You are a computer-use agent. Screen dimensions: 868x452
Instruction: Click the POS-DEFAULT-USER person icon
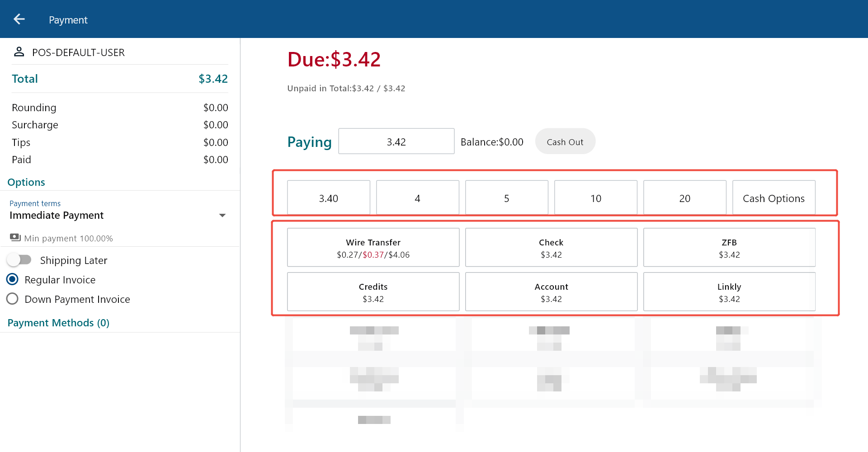pyautogui.click(x=19, y=52)
